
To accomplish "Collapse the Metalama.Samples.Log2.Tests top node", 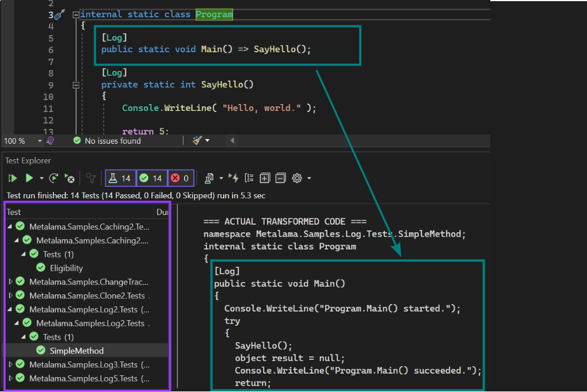I will [x=10, y=309].
